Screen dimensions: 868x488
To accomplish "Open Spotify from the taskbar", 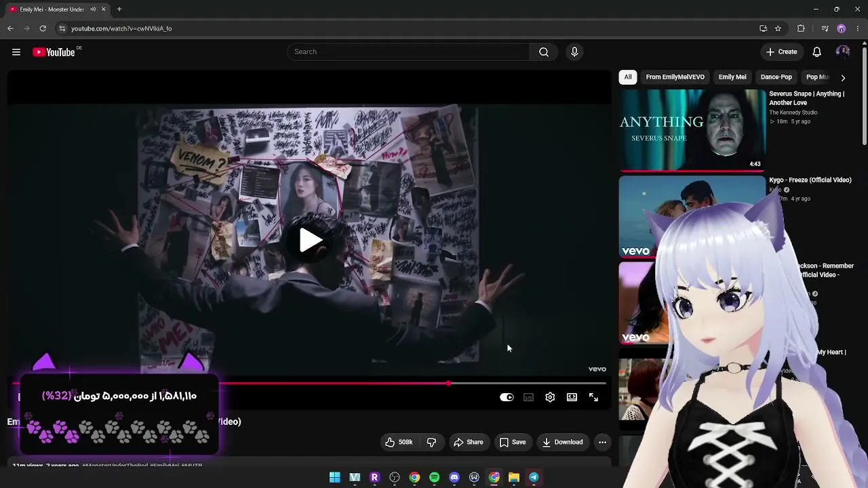I will 434,477.
